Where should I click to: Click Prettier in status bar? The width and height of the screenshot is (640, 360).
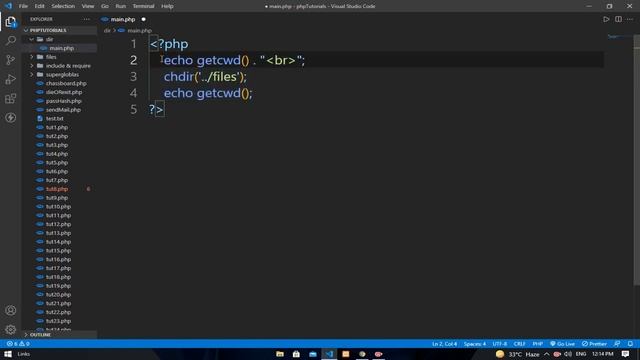[594, 344]
